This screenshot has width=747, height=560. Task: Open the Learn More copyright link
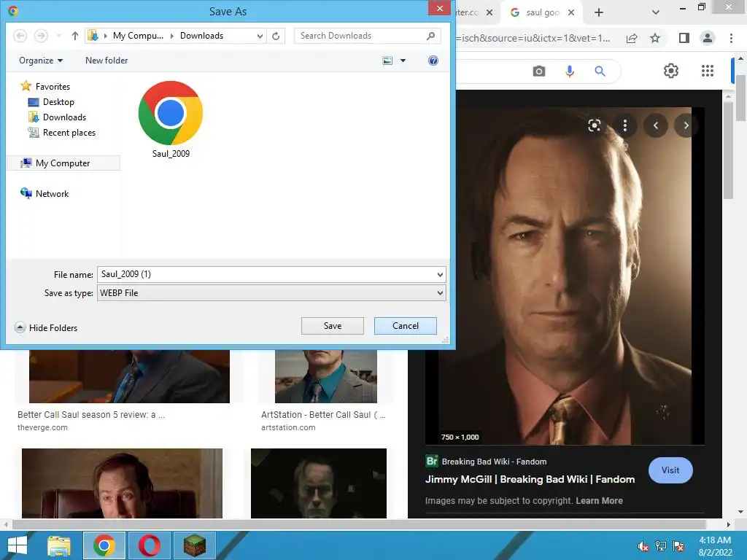pos(599,501)
